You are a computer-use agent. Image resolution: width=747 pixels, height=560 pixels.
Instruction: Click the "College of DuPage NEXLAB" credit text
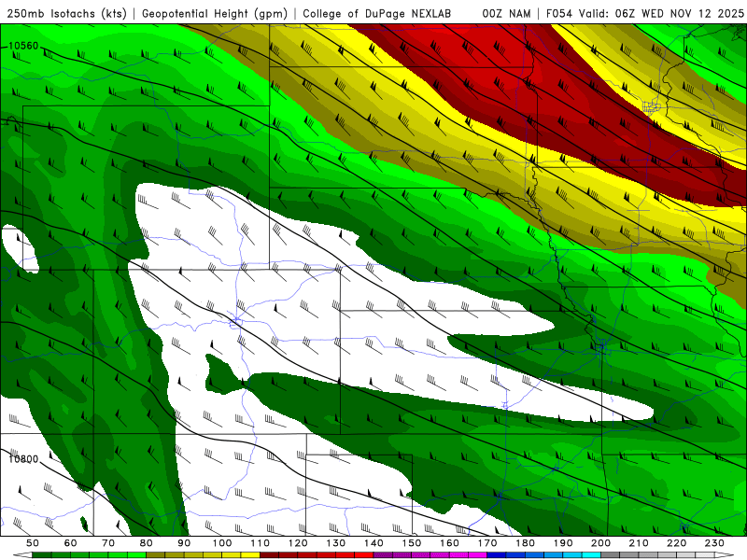point(376,14)
